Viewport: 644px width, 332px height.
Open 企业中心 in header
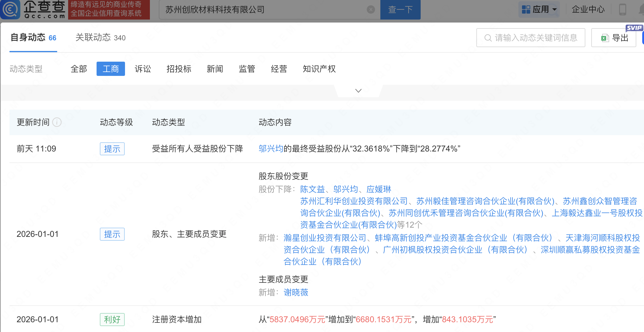click(x=588, y=9)
